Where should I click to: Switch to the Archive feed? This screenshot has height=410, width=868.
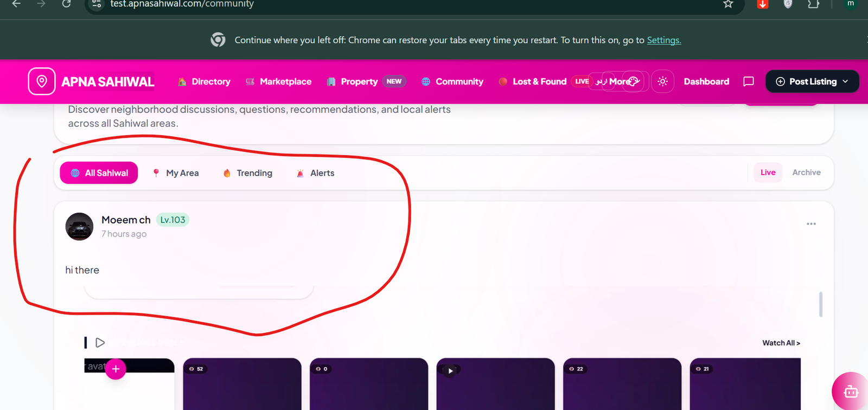pyautogui.click(x=806, y=172)
